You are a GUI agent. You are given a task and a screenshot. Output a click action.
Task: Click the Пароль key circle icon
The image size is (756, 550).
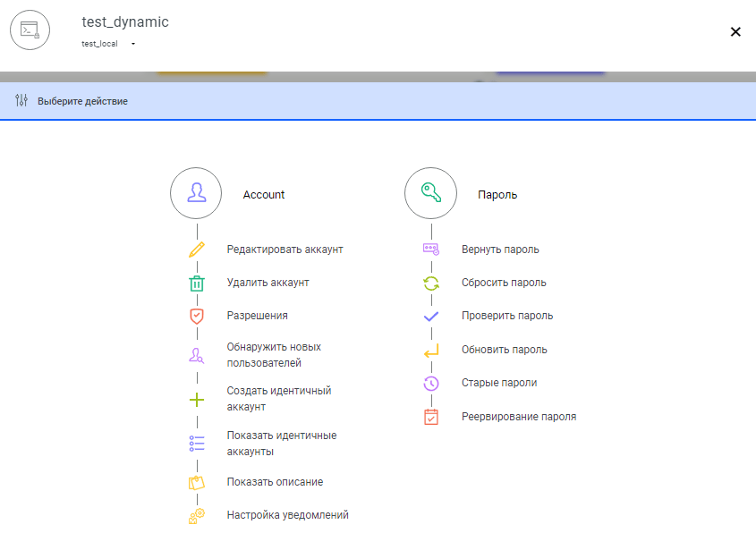click(430, 193)
